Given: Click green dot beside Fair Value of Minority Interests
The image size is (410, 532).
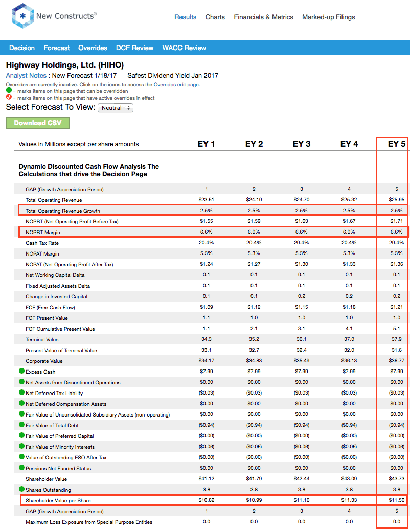Looking at the screenshot, I should point(21,446).
